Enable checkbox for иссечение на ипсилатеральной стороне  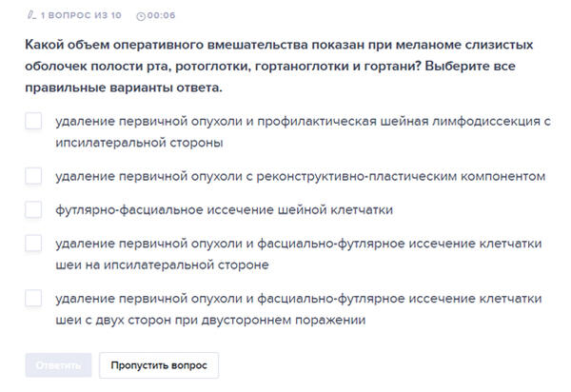(33, 243)
